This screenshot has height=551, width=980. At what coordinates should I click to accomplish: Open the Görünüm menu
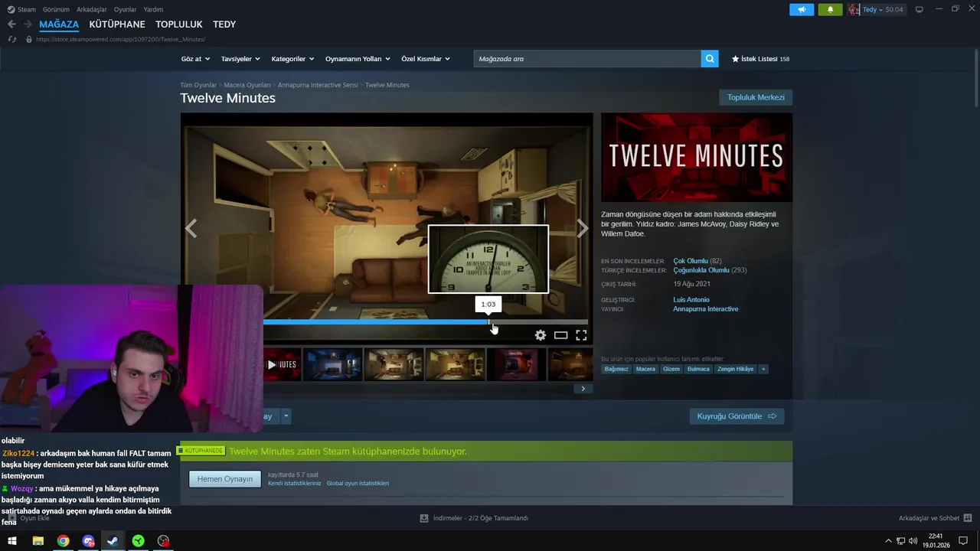pyautogui.click(x=56, y=10)
